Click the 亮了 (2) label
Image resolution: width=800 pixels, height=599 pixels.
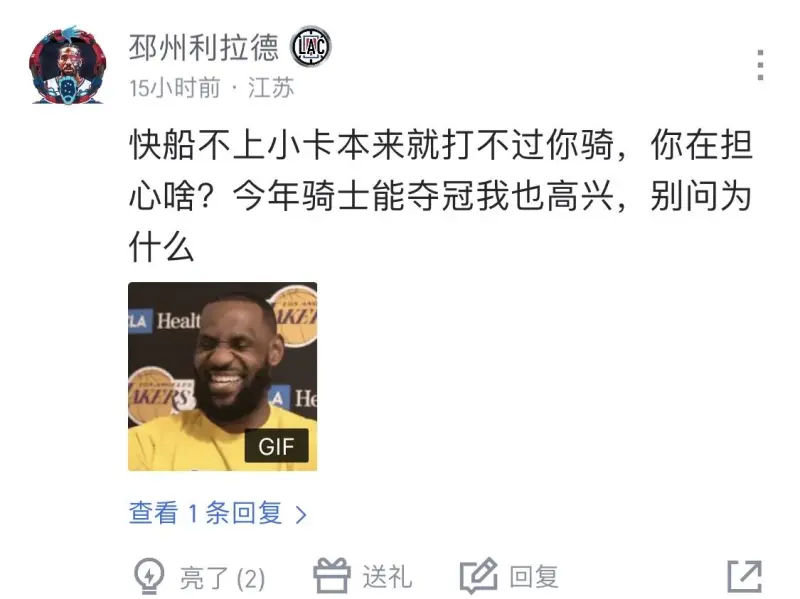tap(222, 578)
